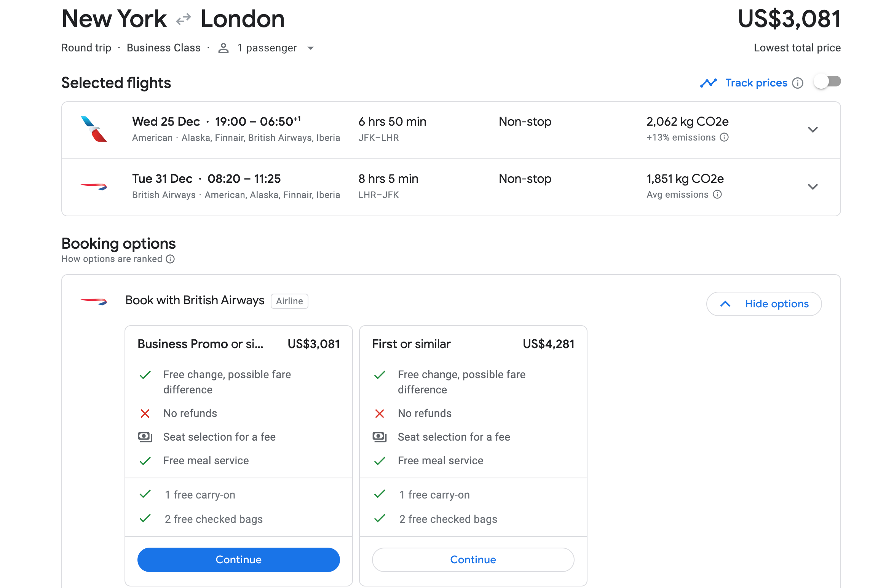This screenshot has width=894, height=588.
Task: Enable the Track prices toggle
Action: [827, 82]
